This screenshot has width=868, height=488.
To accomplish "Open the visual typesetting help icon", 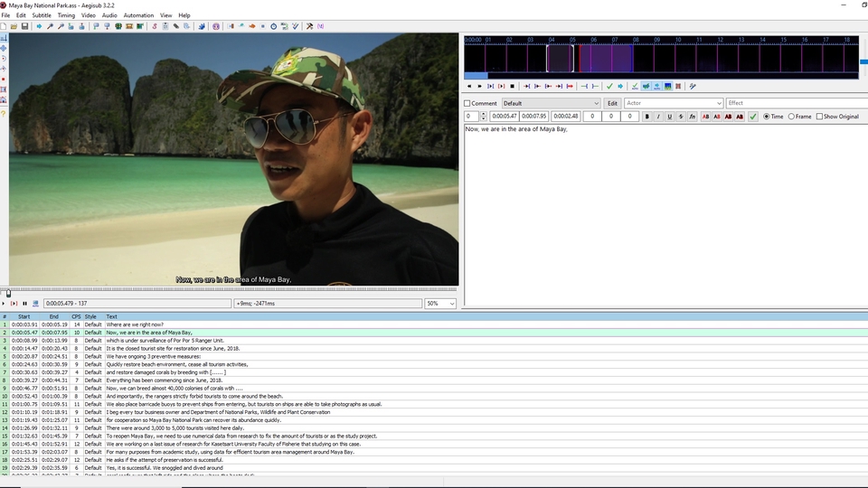I will pos(4,114).
